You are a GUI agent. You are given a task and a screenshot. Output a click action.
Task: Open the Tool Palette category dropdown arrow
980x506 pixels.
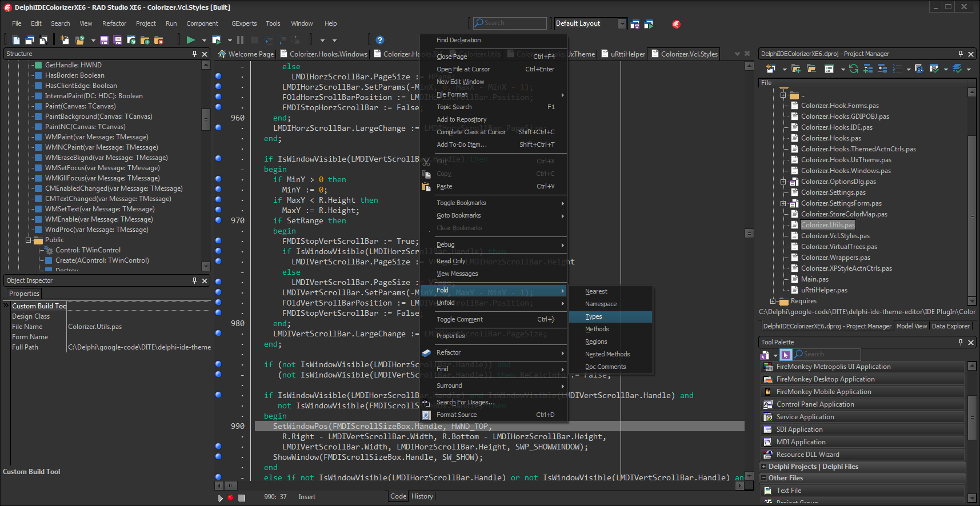coord(775,355)
